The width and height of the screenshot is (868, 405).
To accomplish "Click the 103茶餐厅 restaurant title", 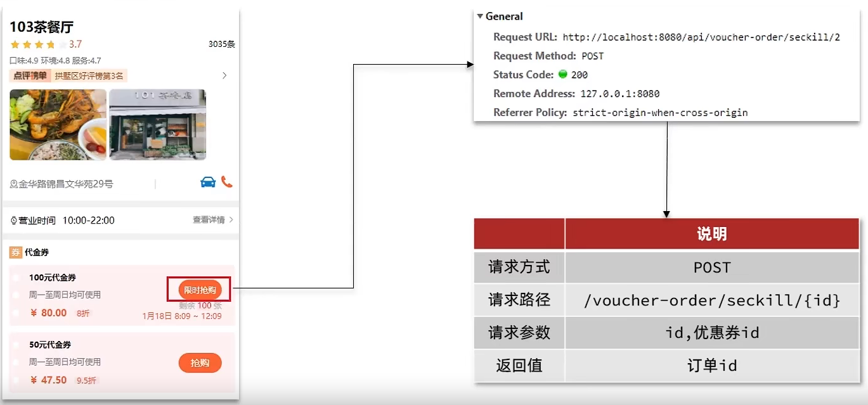I will (42, 27).
